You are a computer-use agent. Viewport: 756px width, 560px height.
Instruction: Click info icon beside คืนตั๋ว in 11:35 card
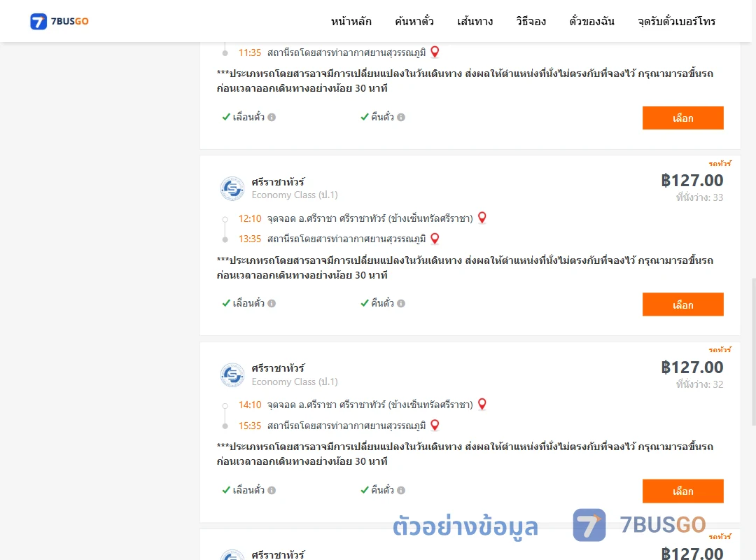pos(401,117)
